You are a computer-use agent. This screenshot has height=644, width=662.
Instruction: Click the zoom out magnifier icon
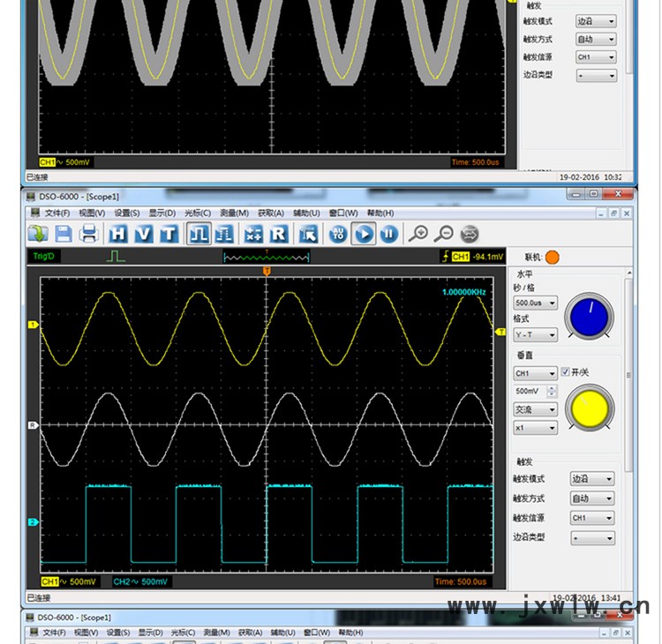[443, 234]
